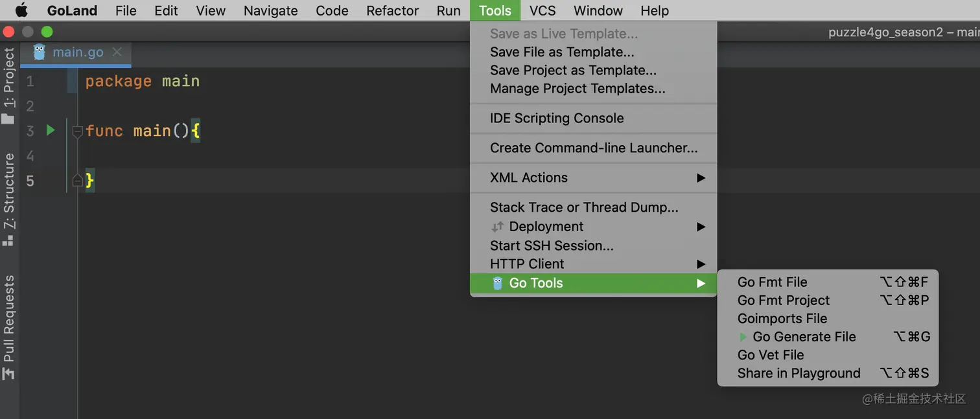
Task: Select Go Fmt File
Action: pyautogui.click(x=772, y=282)
